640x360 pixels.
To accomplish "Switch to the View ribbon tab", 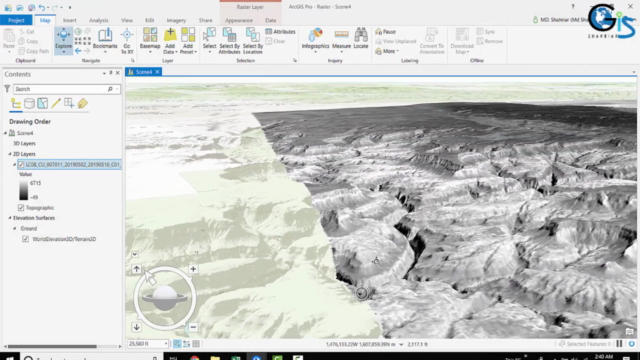I will pos(127,20).
